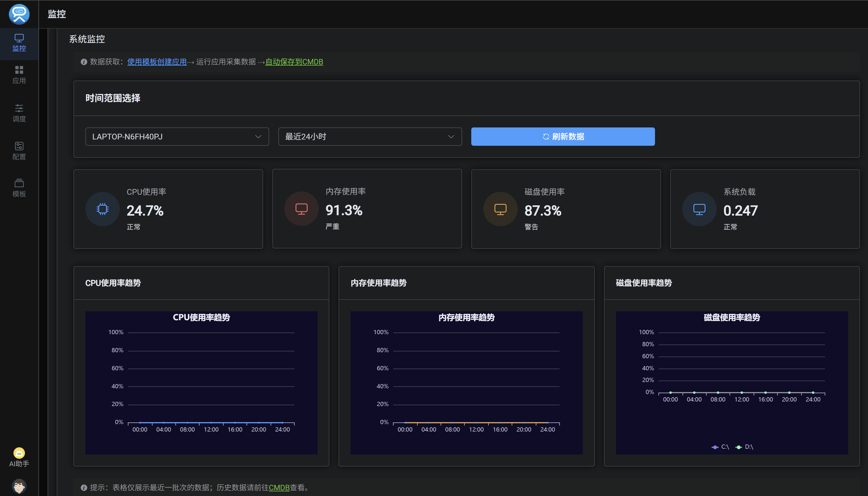
Task: Toggle C:\ series in disk chart legend
Action: point(720,447)
